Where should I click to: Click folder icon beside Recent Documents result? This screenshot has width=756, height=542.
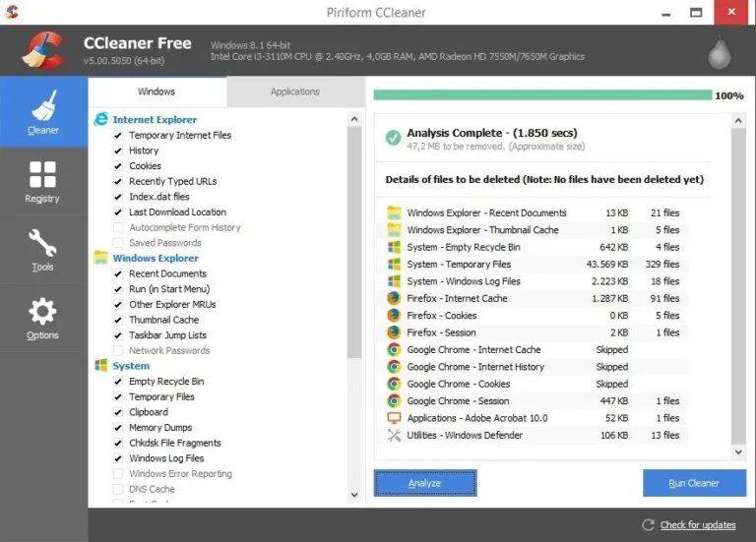click(x=394, y=212)
